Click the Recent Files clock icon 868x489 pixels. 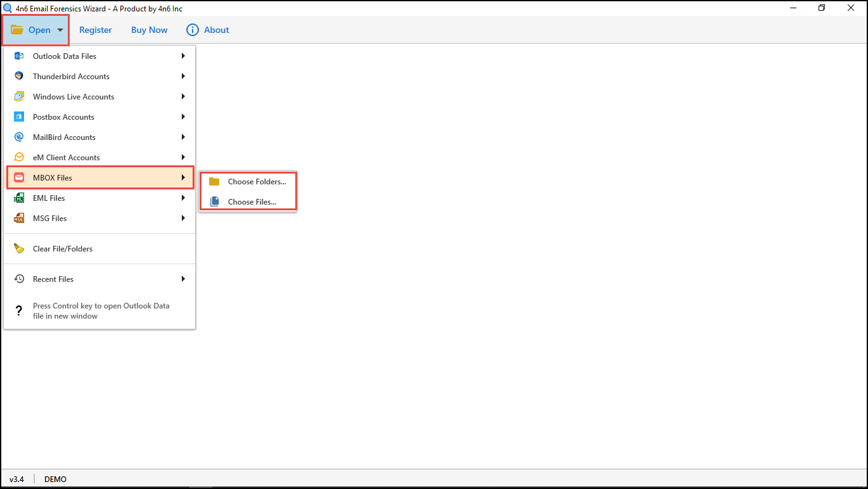coord(19,279)
